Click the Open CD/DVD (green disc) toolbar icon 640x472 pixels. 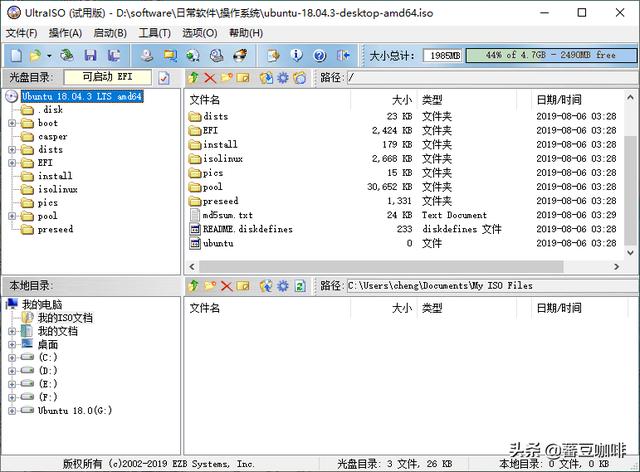(67, 55)
